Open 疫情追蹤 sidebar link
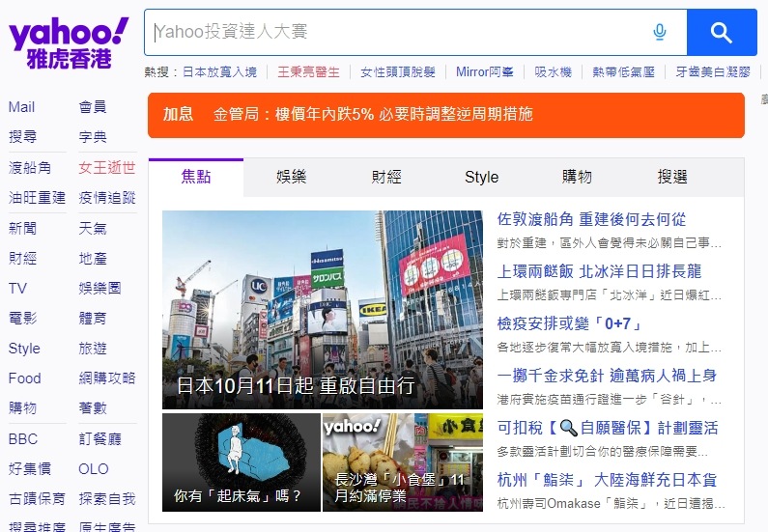The height and width of the screenshot is (532, 768). coord(107,198)
